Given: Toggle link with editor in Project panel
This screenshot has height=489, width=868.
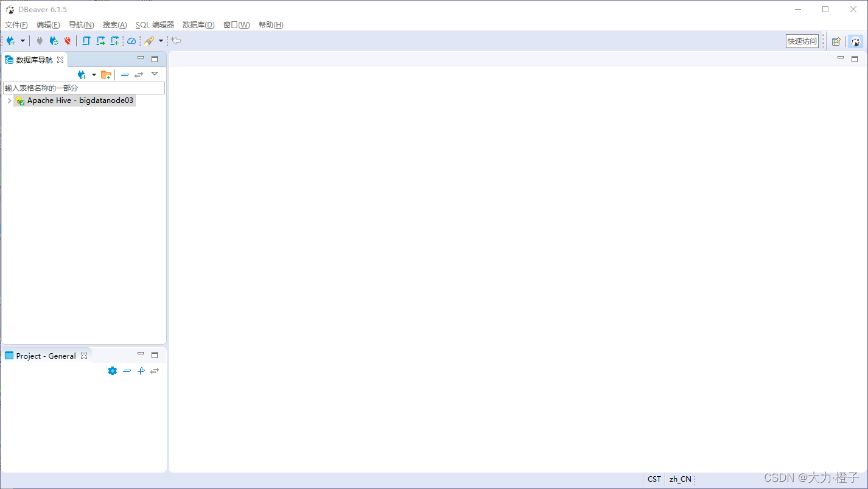Looking at the screenshot, I should coord(155,371).
